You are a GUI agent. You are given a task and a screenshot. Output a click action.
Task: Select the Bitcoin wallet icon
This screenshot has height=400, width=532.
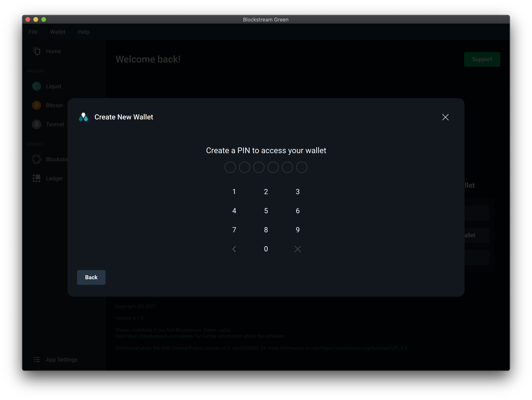coord(36,105)
